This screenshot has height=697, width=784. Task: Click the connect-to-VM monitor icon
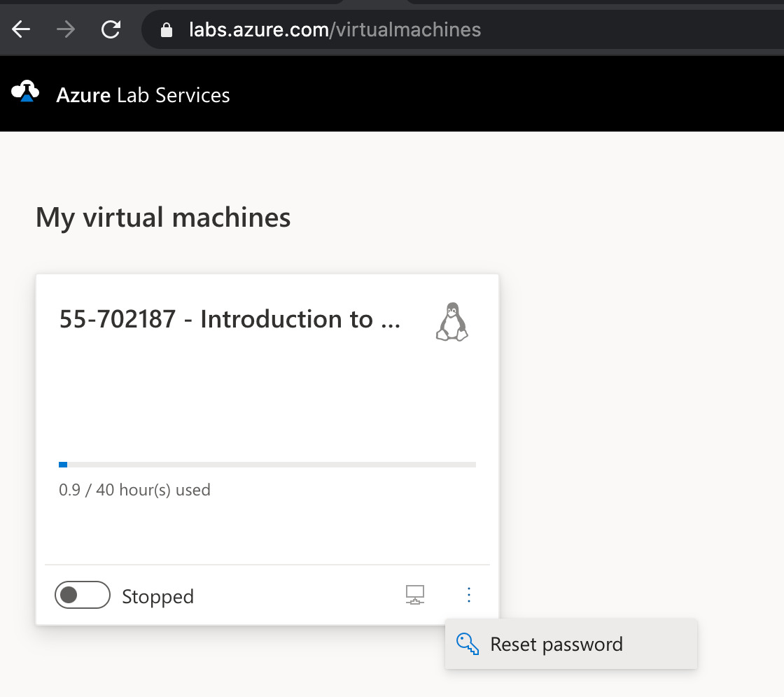[414, 595]
